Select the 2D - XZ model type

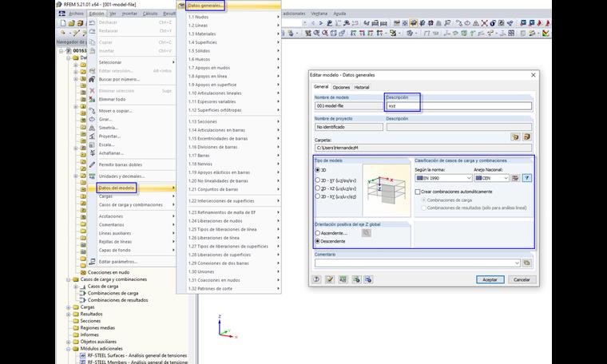point(317,188)
